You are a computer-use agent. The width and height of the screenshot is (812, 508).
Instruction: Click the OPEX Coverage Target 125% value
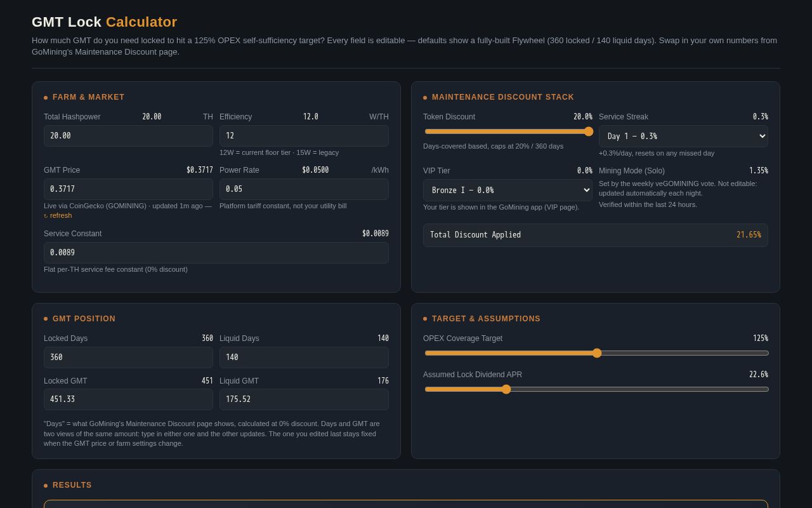pyautogui.click(x=761, y=338)
